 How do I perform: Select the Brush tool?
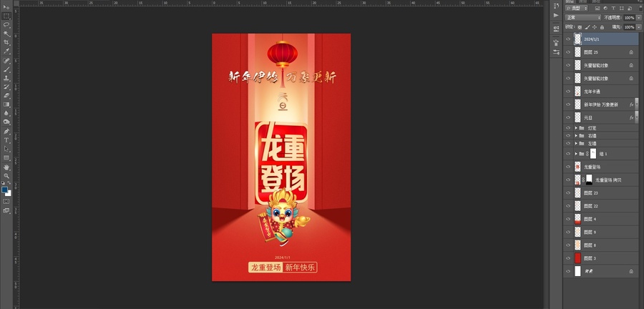[6, 69]
